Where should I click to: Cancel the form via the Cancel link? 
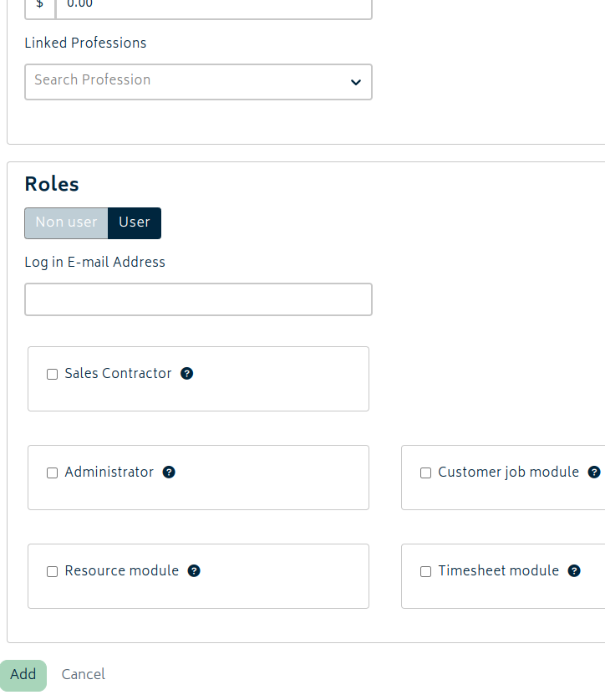click(x=84, y=674)
